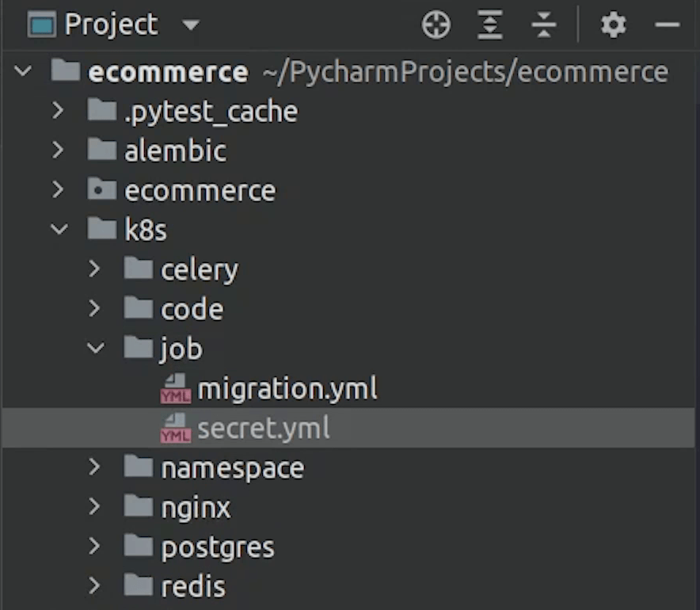Collapse the ecommerce root project chevron
700x610 pixels.
tap(23, 72)
